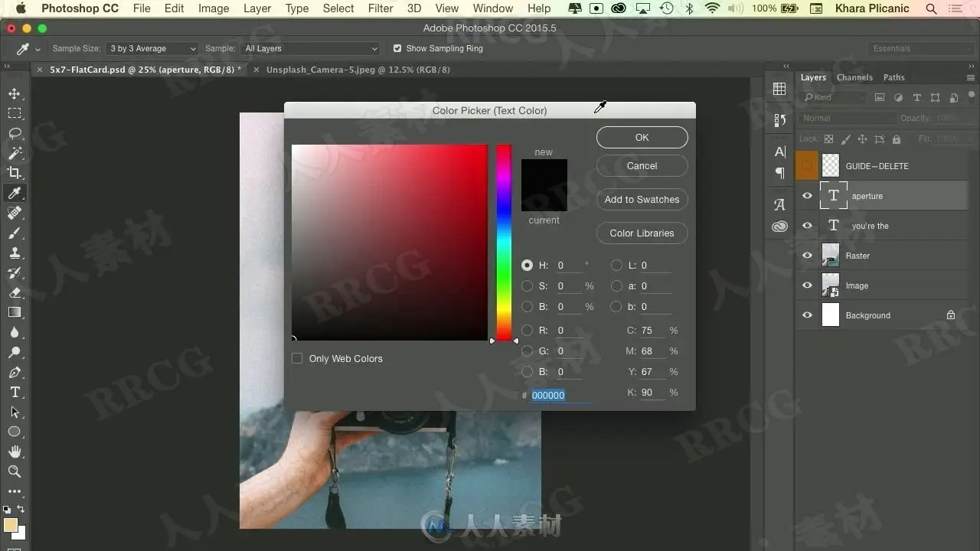Image resolution: width=980 pixels, height=551 pixels.
Task: Click the foreground color swatch in toolbar
Action: coord(10,525)
